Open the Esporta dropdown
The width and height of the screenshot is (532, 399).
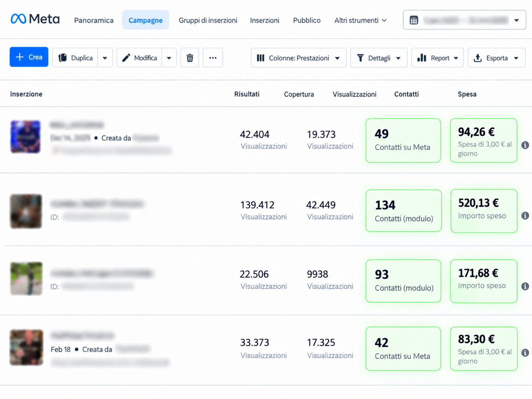click(x=496, y=58)
